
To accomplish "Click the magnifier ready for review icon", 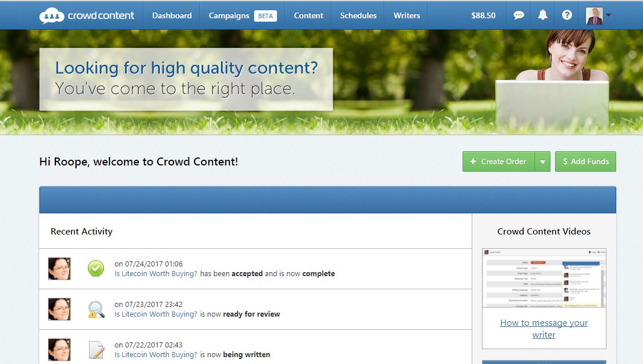I will point(96,309).
